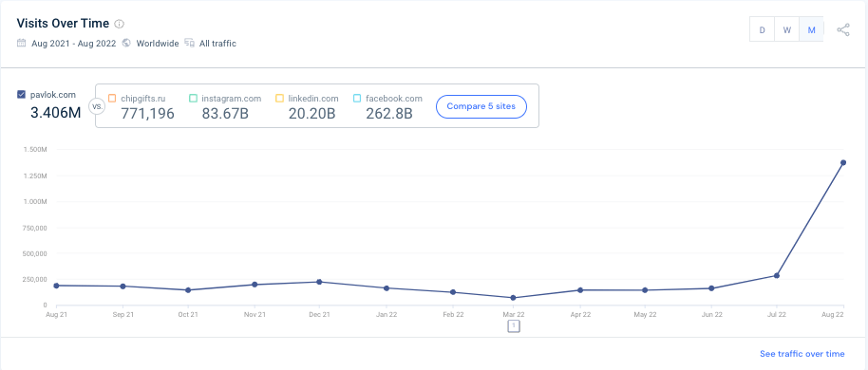Select monthly view M
Image resolution: width=868 pixels, height=370 pixels.
812,29
